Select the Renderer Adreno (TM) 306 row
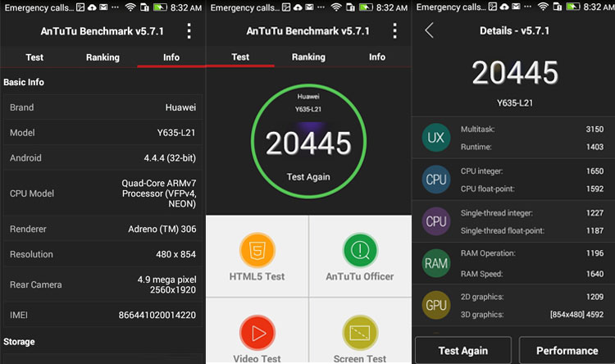 click(102, 229)
